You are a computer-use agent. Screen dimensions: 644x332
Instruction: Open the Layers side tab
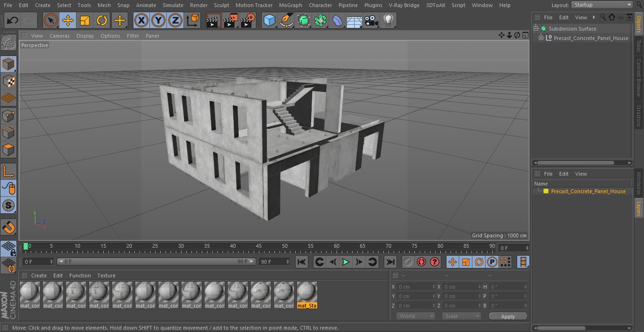pyautogui.click(x=639, y=208)
